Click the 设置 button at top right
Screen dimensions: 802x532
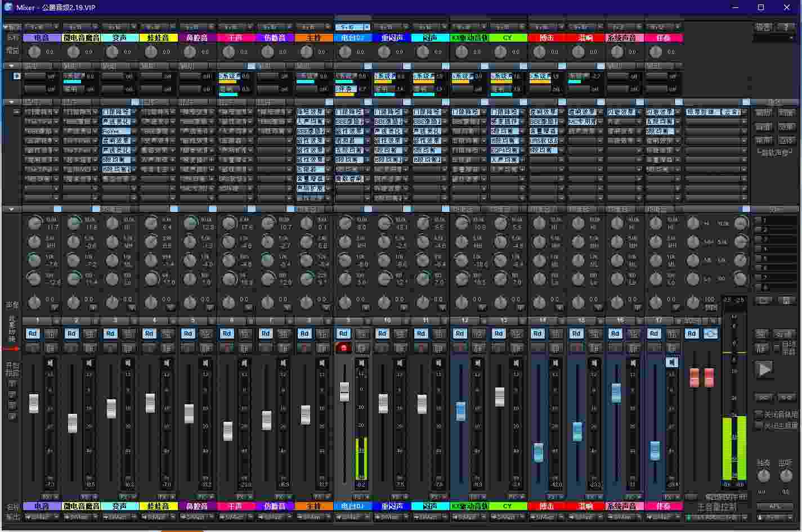click(763, 27)
